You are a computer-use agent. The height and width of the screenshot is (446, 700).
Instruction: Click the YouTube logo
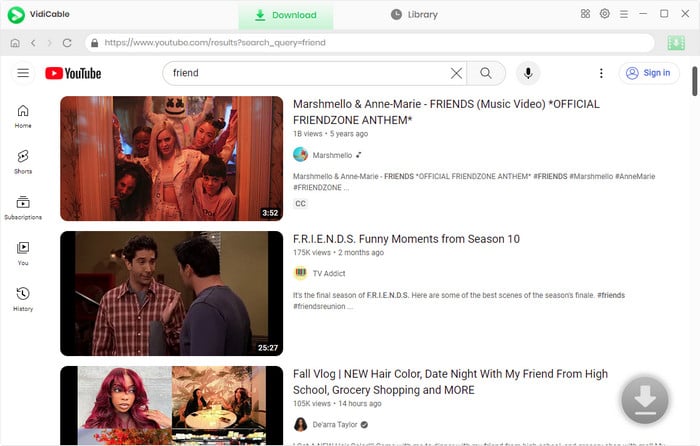[73, 73]
